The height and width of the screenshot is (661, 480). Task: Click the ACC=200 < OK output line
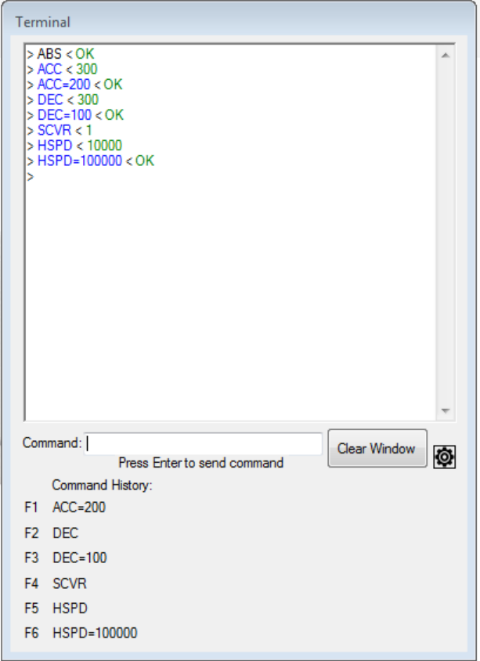(x=75, y=84)
